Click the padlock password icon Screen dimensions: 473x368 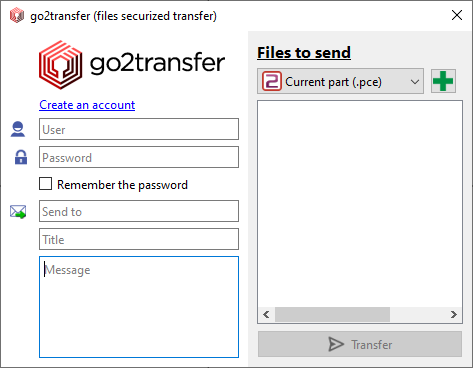coord(21,157)
